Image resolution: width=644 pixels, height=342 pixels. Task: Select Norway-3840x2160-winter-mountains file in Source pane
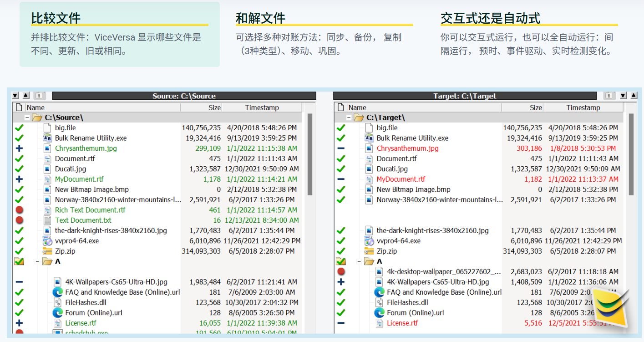click(x=118, y=199)
